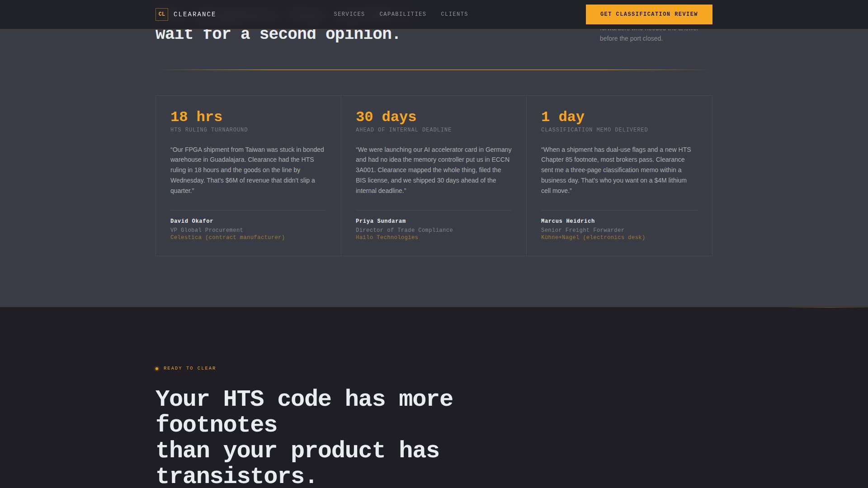Select the '30 days' stat heading
Image resolution: width=868 pixels, height=488 pixels.
click(x=386, y=117)
